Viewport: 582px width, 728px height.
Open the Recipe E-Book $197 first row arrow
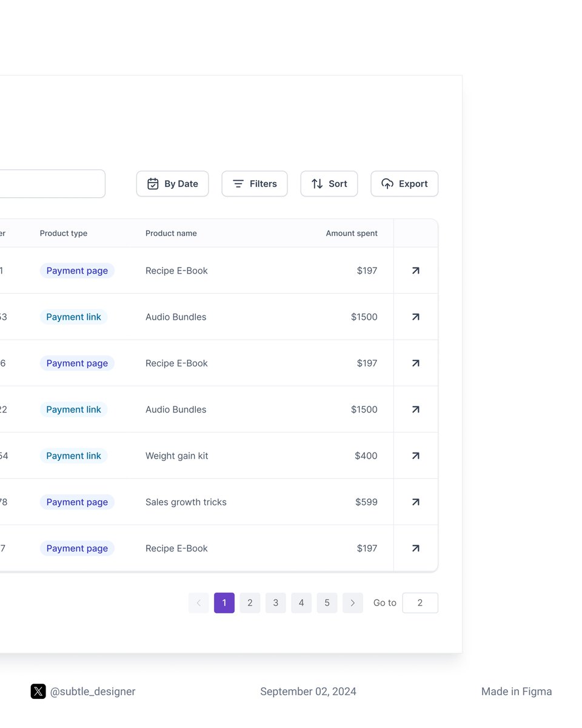click(416, 271)
